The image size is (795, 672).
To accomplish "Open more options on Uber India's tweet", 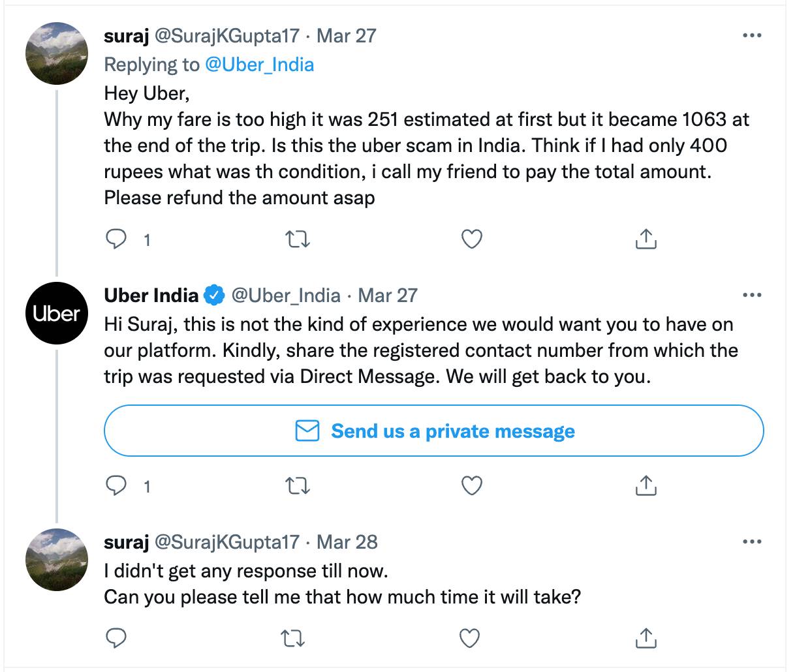I will (x=752, y=296).
